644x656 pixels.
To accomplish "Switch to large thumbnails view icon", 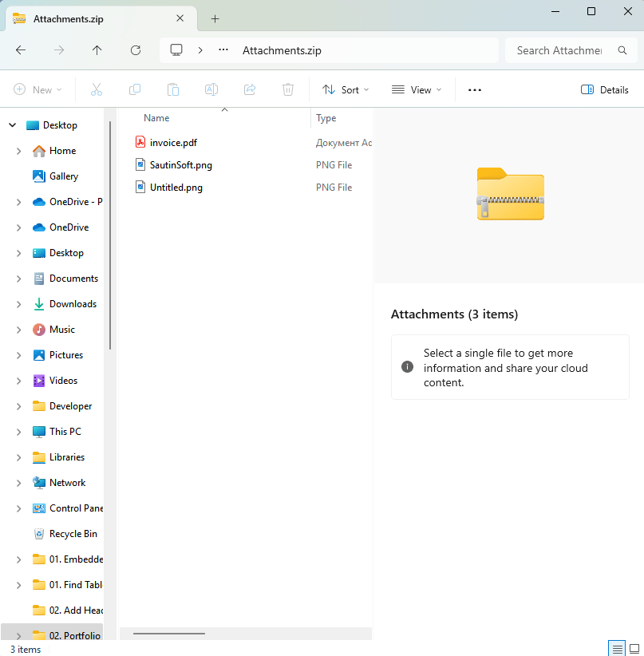I will [634, 649].
